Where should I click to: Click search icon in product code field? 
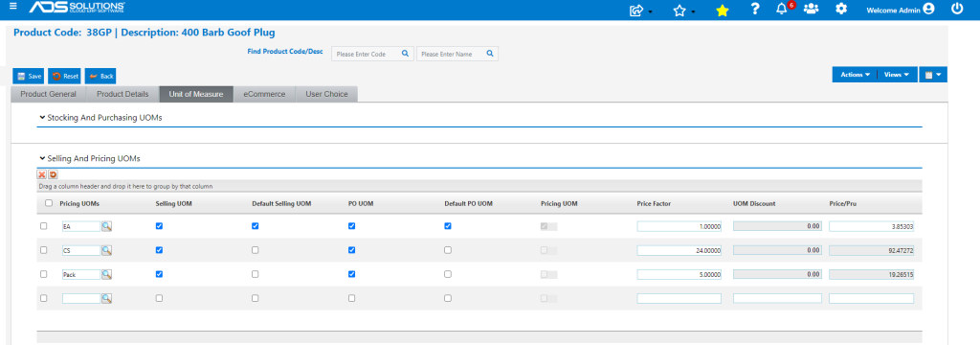click(405, 54)
